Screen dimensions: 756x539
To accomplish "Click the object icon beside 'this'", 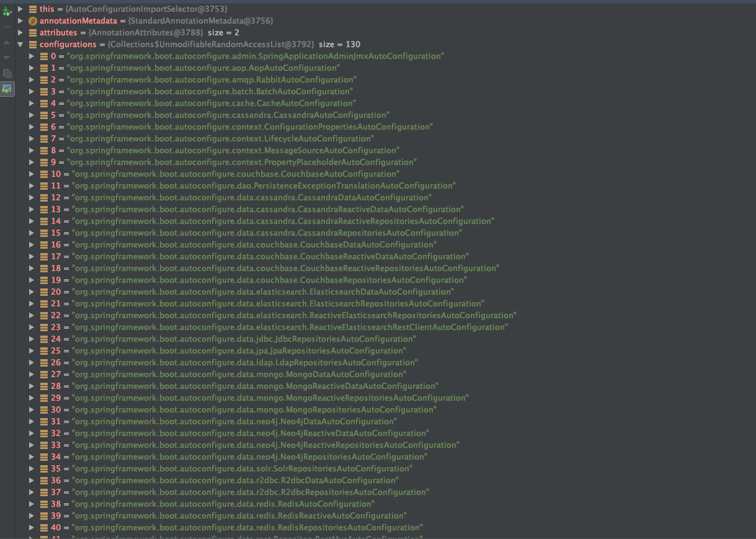I will click(33, 9).
